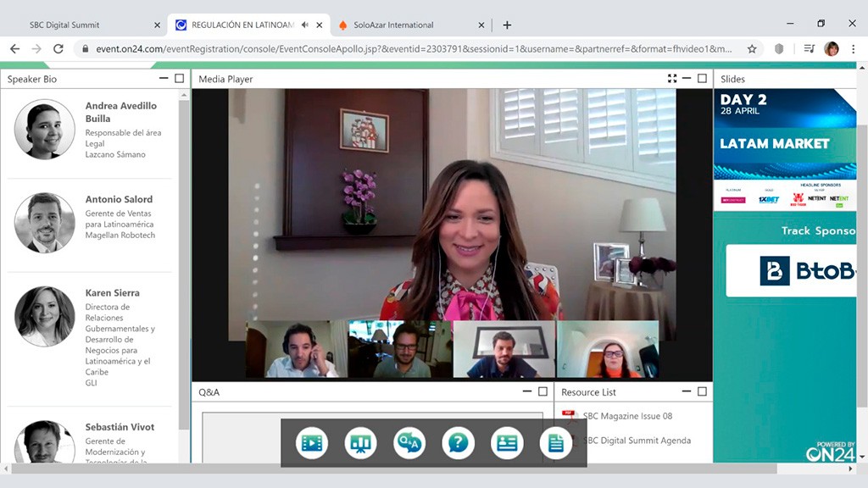Click the Help question mark dock icon
The width and height of the screenshot is (868, 488).
pos(458,442)
